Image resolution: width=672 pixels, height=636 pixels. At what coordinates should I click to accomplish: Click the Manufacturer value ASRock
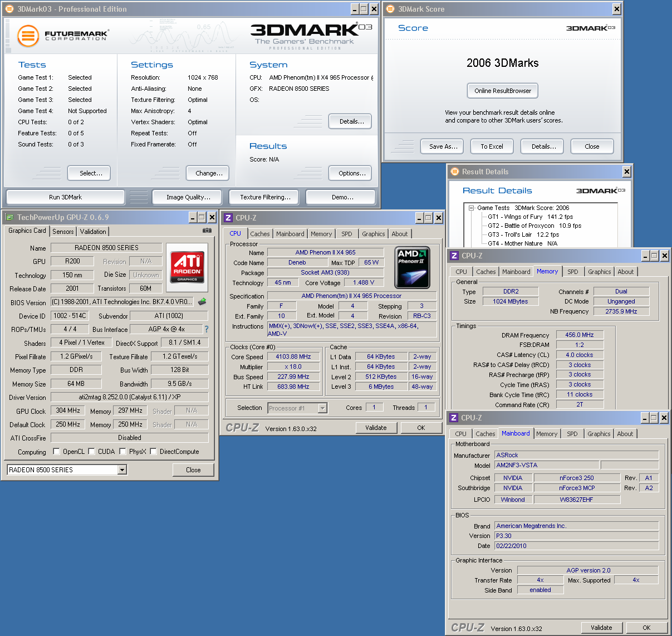click(576, 455)
